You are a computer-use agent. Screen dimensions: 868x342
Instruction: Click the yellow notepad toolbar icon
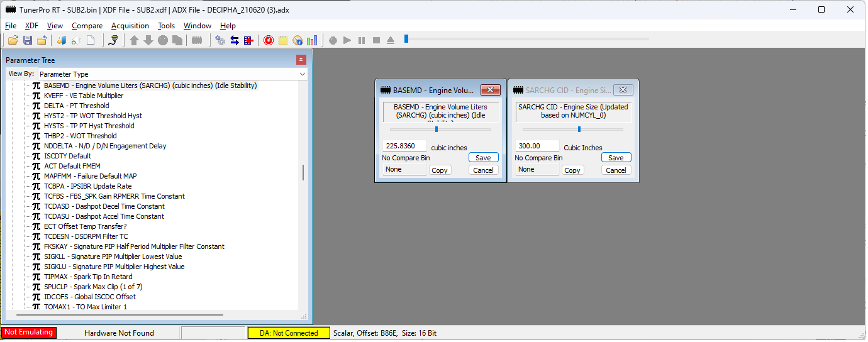(283, 40)
